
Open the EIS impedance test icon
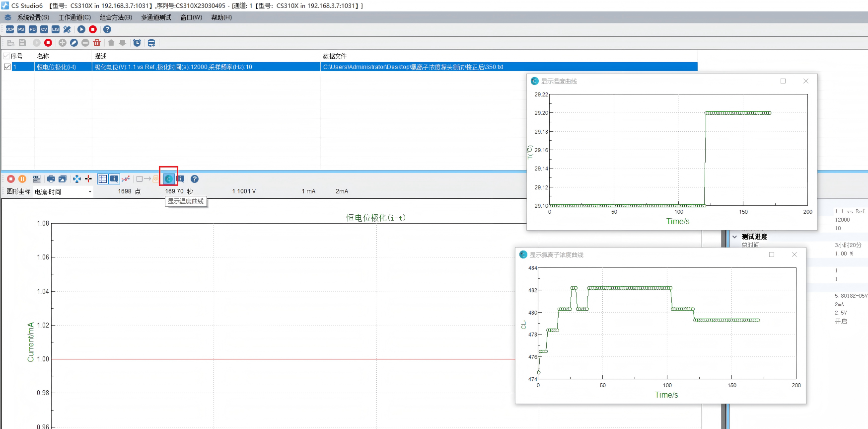[56, 29]
